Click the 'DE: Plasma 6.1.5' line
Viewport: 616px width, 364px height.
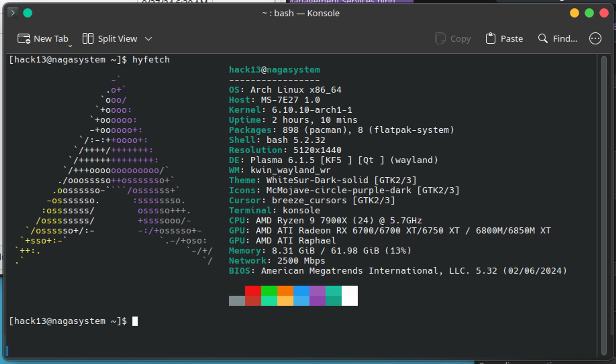pyautogui.click(x=334, y=160)
